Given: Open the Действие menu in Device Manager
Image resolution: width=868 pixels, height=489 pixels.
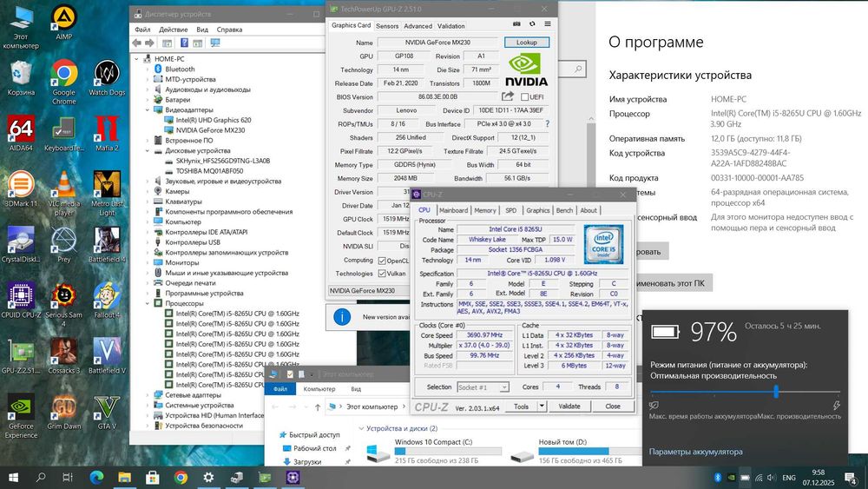Looking at the screenshot, I should (174, 30).
